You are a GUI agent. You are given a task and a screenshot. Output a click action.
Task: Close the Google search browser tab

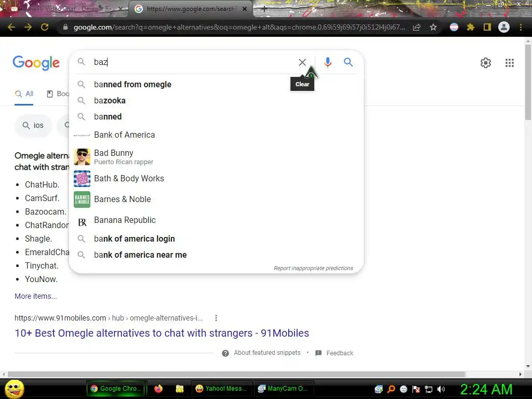pyautogui.click(x=245, y=9)
